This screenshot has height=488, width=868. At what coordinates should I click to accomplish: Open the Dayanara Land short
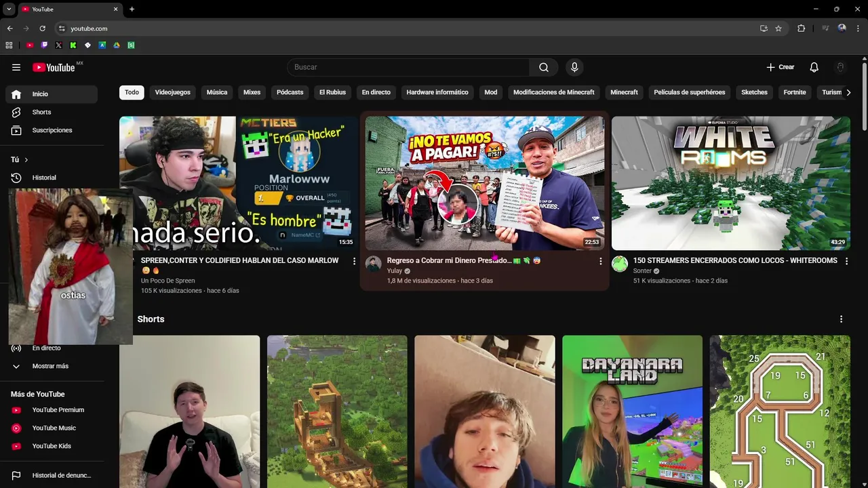pyautogui.click(x=632, y=411)
